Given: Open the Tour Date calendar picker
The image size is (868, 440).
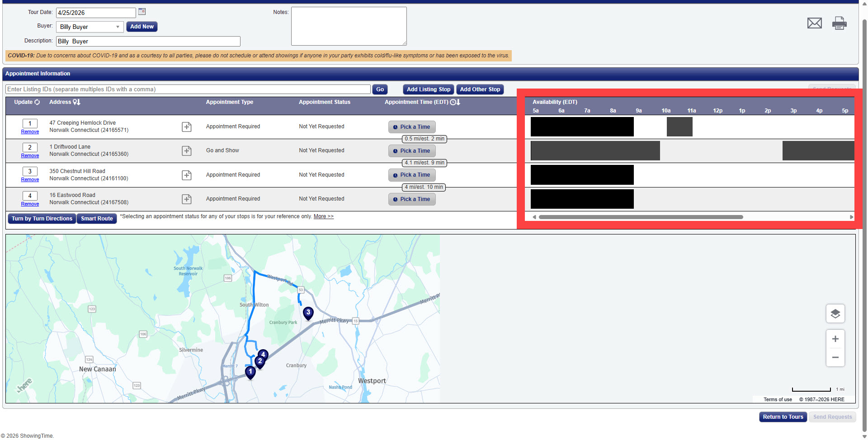Looking at the screenshot, I should [142, 12].
